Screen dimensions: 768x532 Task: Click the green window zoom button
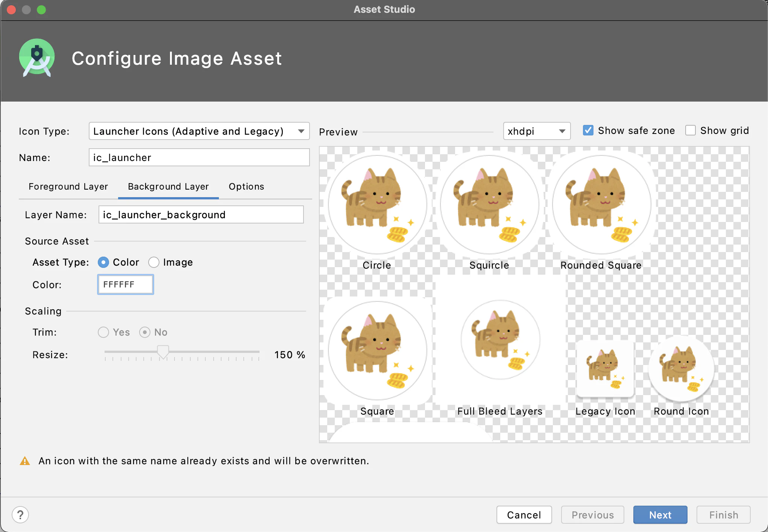click(41, 9)
